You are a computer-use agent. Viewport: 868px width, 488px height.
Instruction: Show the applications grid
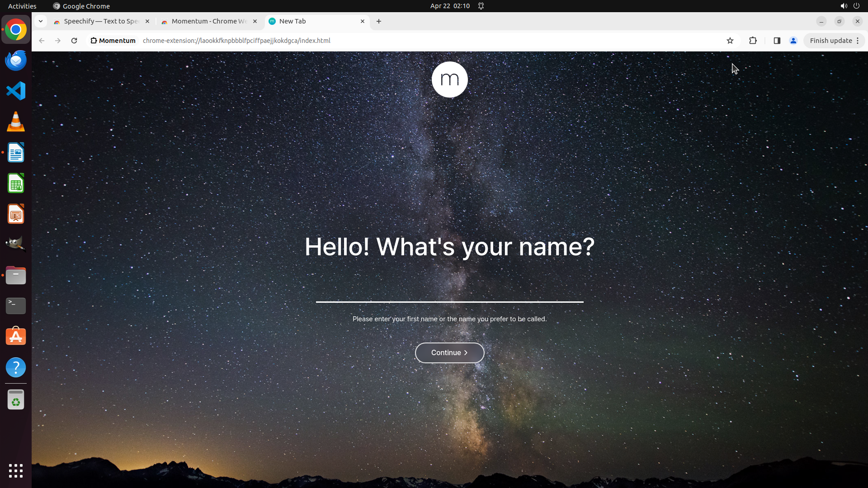(x=16, y=470)
